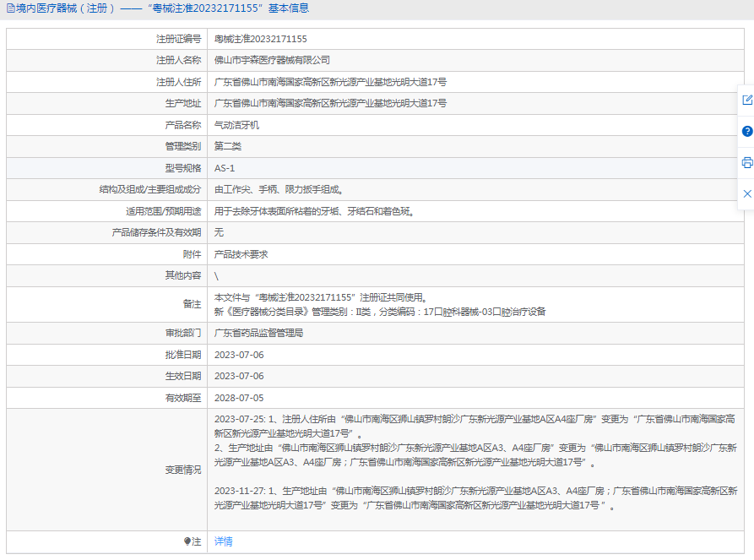754x560 pixels.
Task: Select registration number 粤械注准20232171155 cell
Action: 260,39
